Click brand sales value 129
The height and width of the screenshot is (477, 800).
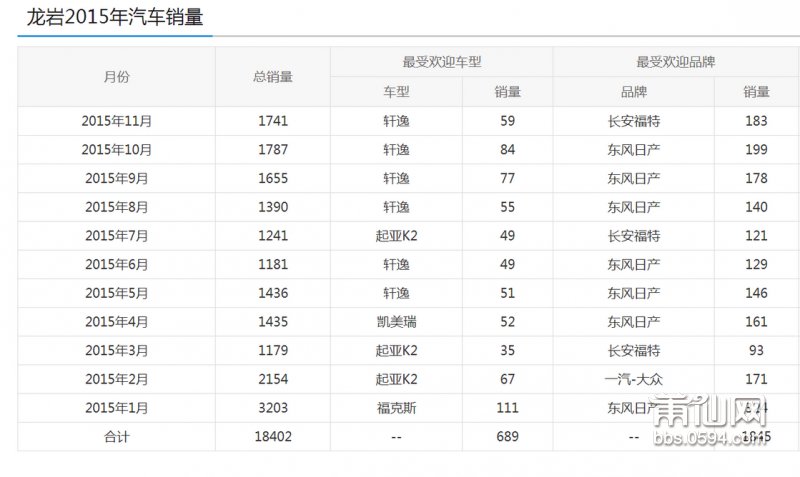(x=756, y=264)
